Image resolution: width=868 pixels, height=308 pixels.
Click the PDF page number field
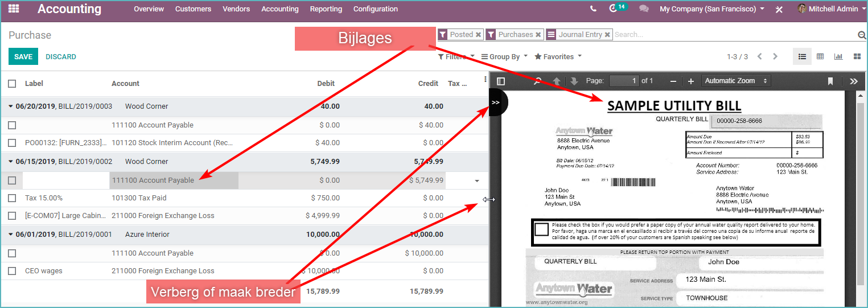coord(624,81)
